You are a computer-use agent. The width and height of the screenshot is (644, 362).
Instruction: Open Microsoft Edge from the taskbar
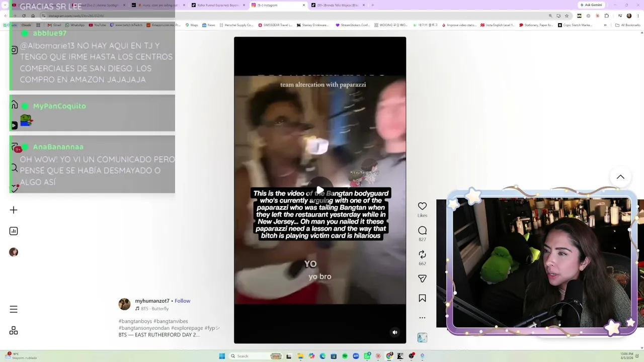coord(323,356)
